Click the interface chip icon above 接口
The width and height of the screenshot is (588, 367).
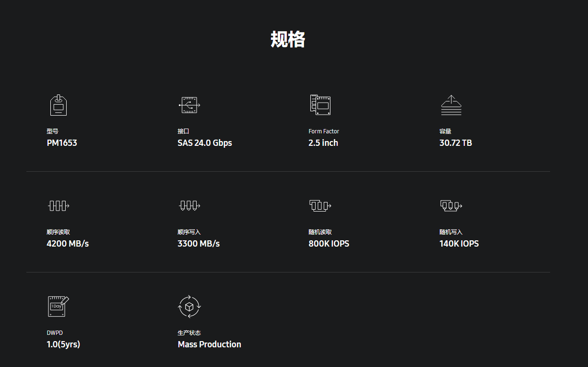[x=189, y=105]
